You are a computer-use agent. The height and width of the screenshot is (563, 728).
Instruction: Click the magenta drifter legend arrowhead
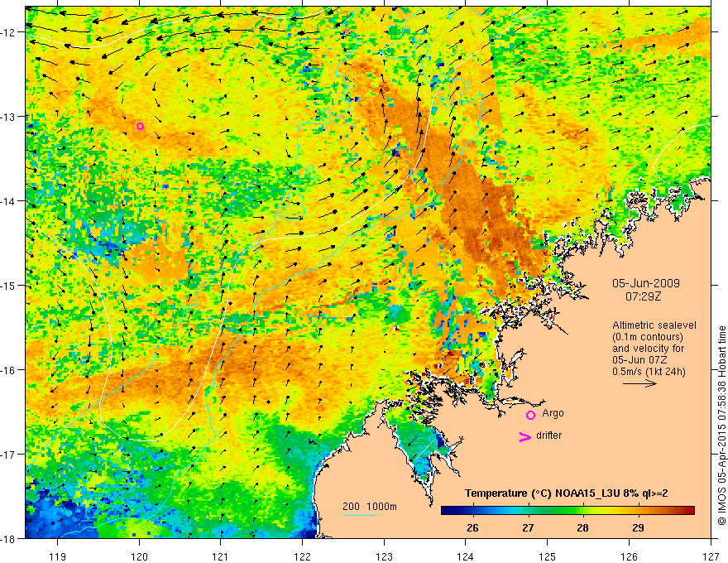(525, 436)
